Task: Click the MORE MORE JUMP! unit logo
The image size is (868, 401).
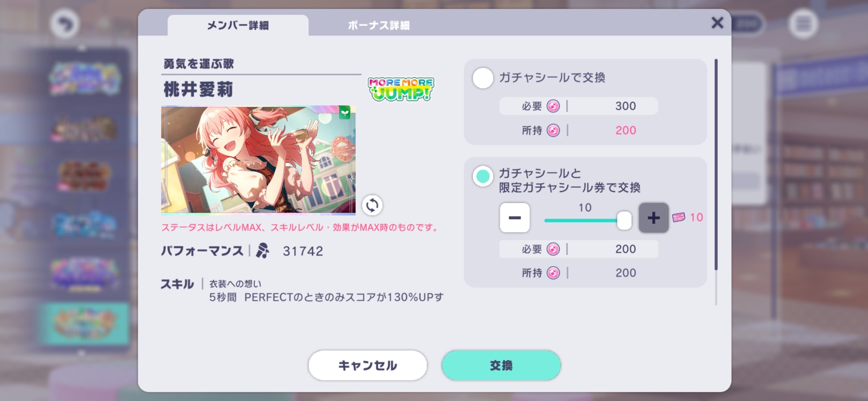Action: point(401,89)
